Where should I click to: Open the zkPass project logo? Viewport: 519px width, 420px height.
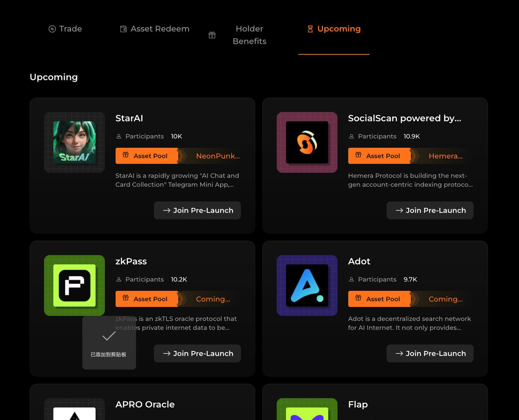point(74,286)
